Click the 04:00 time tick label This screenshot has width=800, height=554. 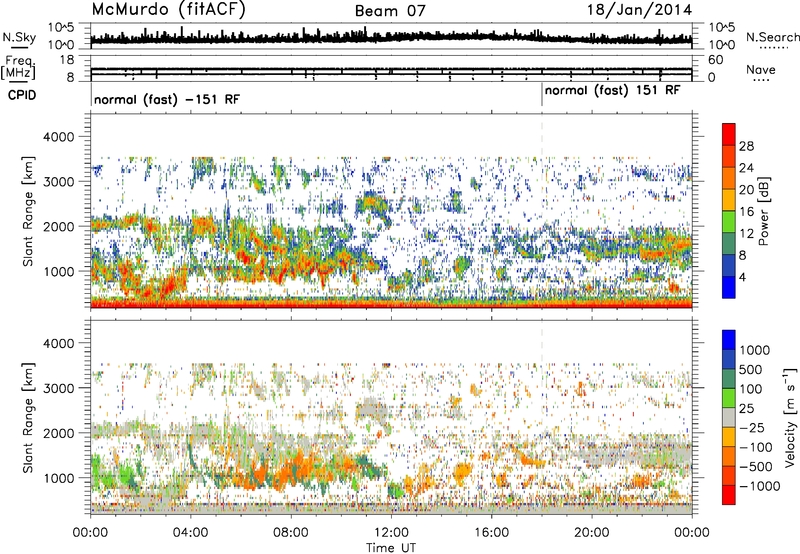pyautogui.click(x=190, y=533)
